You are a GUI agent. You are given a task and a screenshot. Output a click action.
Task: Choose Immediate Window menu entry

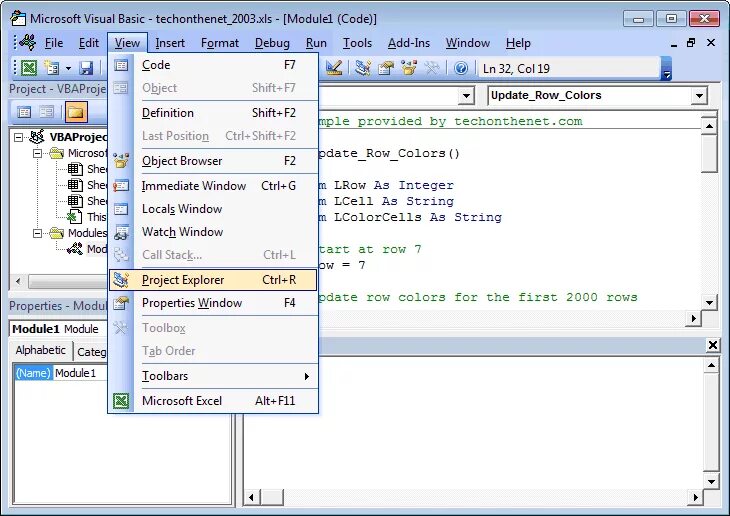point(214,186)
